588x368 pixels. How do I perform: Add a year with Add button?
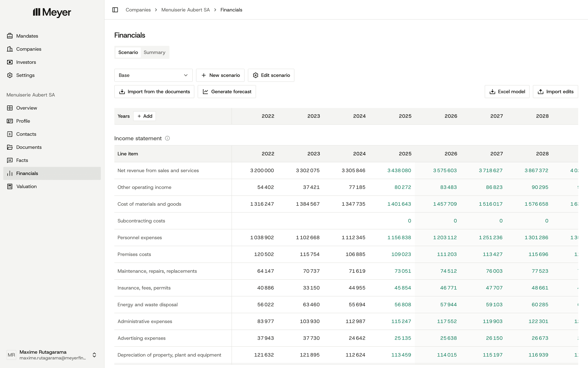coord(145,116)
